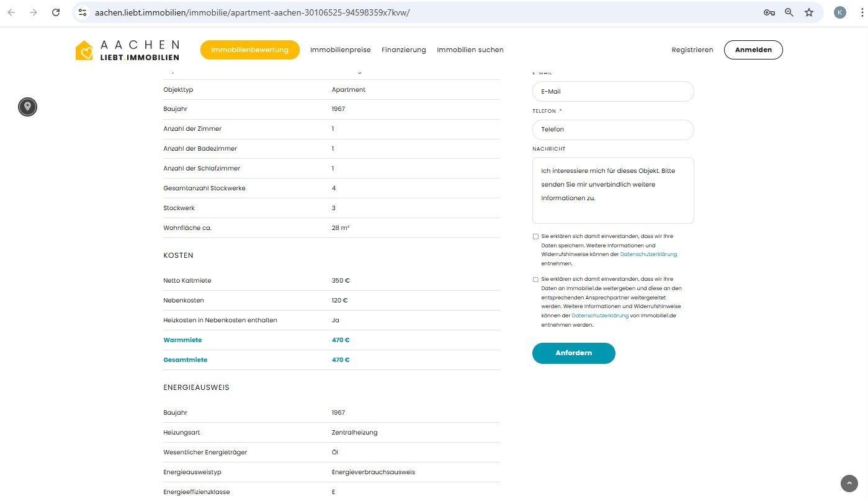
Task: Click the browser address bar URL
Action: coord(252,12)
